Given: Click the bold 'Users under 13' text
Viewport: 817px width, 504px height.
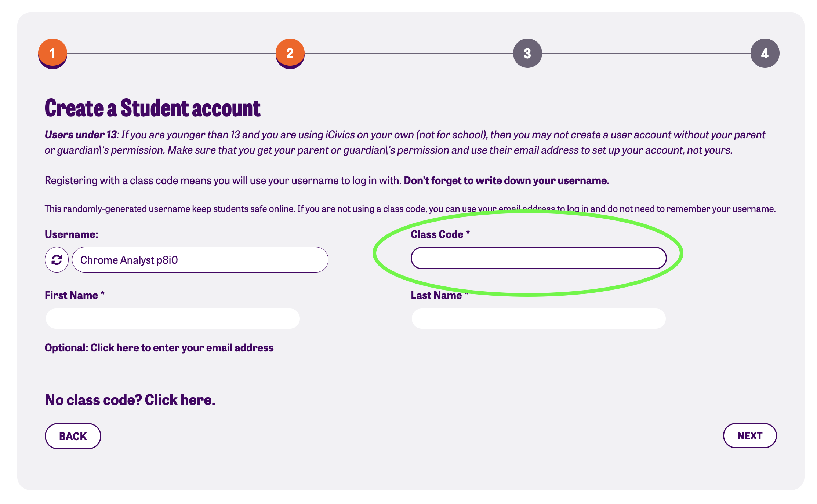Looking at the screenshot, I should 80,135.
